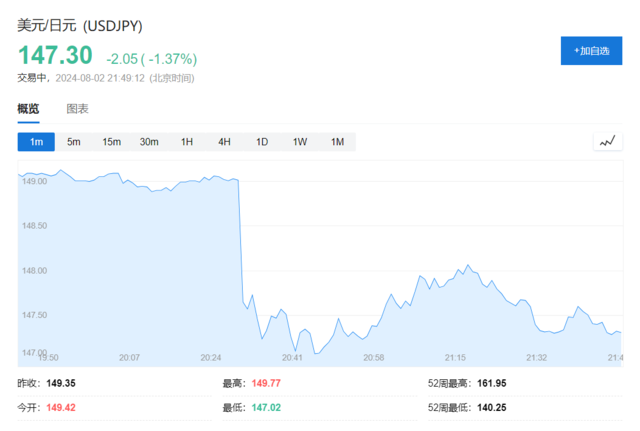640x431 pixels.
Task: Set chart interval to 1H
Action: 187,142
